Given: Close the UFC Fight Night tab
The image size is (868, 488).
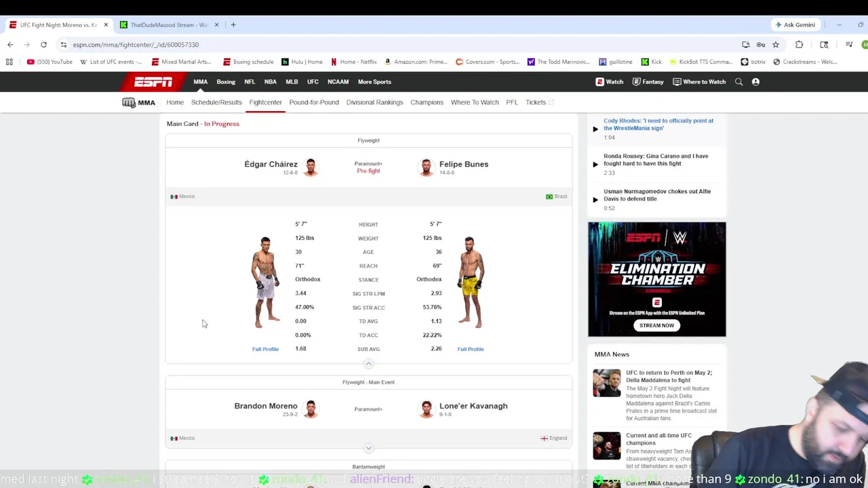Looking at the screenshot, I should pos(106,25).
